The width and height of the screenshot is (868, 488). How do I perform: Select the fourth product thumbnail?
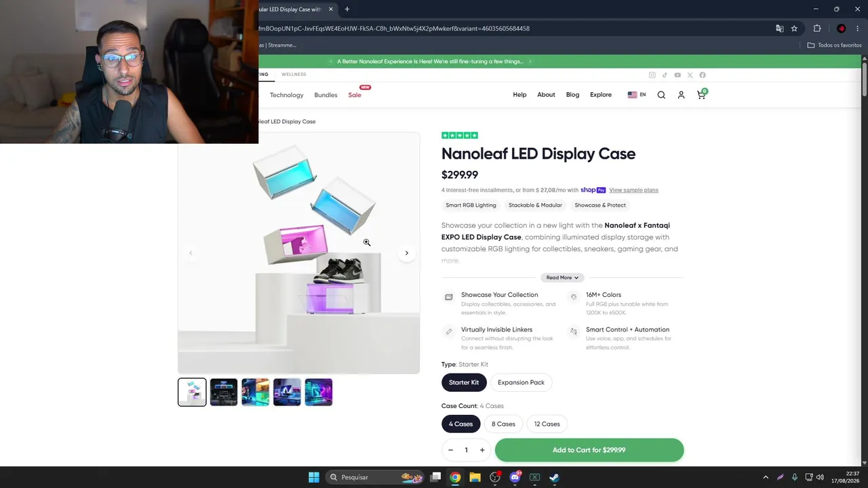pos(287,392)
